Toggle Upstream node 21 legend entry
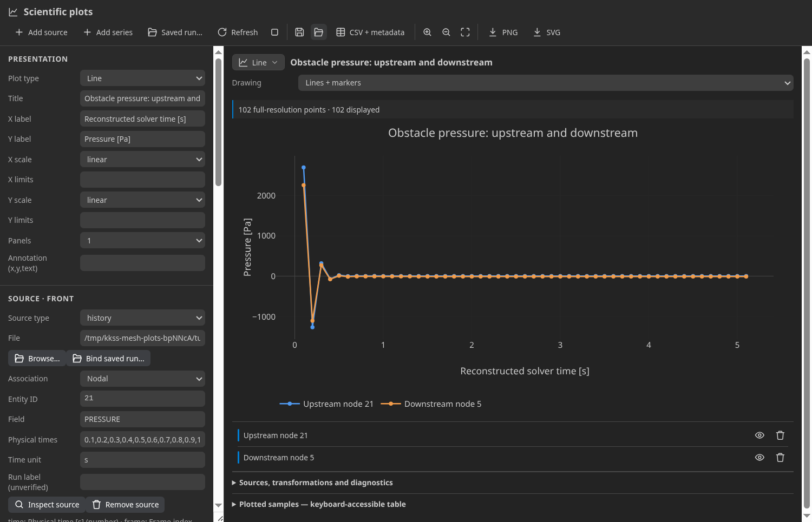Screen dimensions: 812x522 click(x=326, y=404)
